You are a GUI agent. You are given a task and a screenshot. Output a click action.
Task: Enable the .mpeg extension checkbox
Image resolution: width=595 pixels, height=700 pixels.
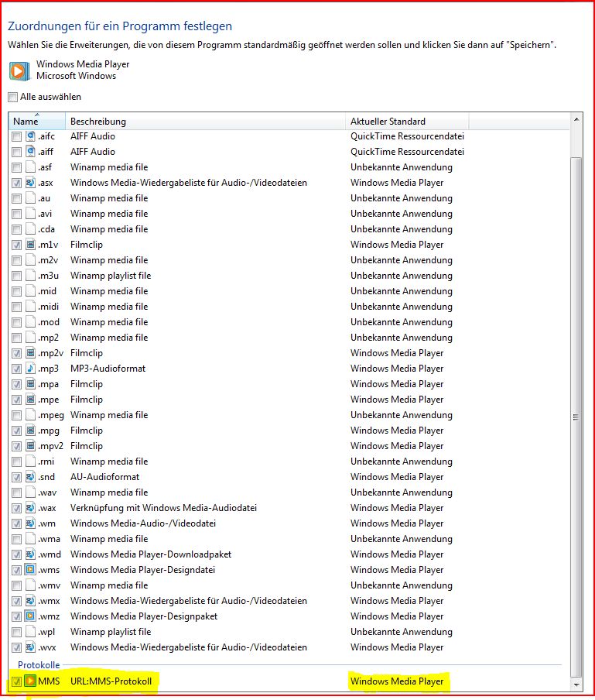point(16,415)
